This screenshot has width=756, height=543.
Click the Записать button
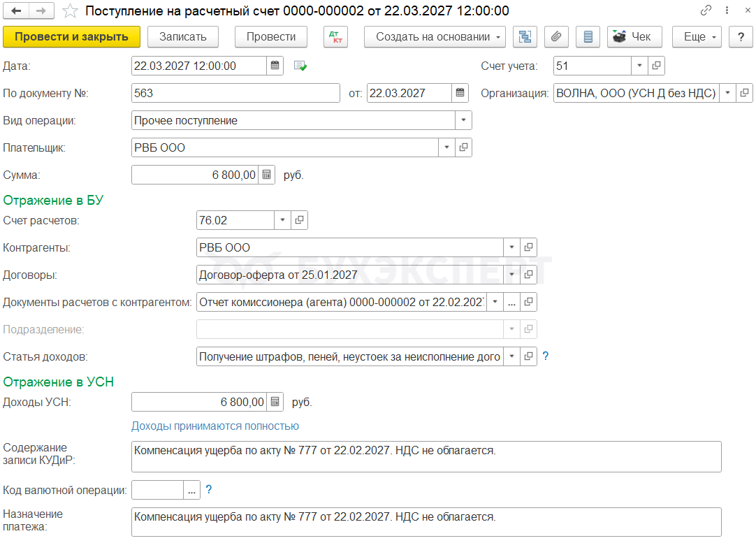[x=183, y=36]
